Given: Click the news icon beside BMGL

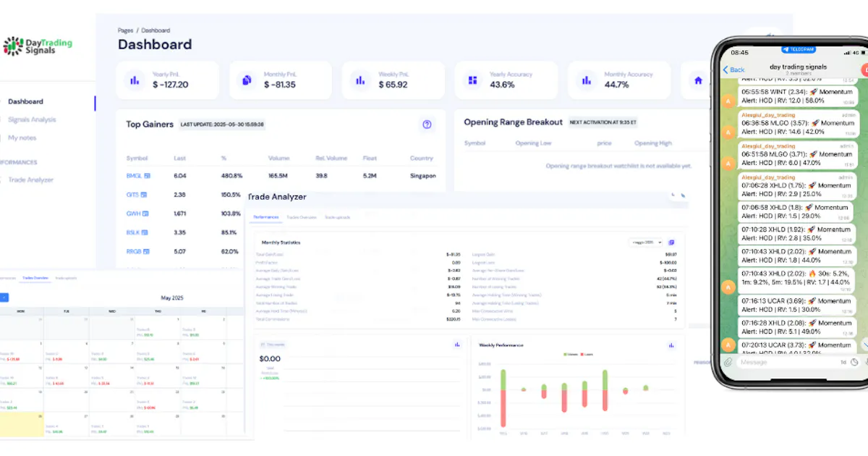Looking at the screenshot, I should point(148,176).
